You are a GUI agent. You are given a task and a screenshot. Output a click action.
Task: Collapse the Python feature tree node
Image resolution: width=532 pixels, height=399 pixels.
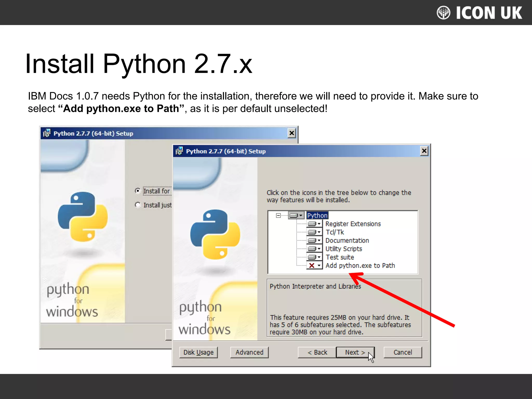[278, 215]
